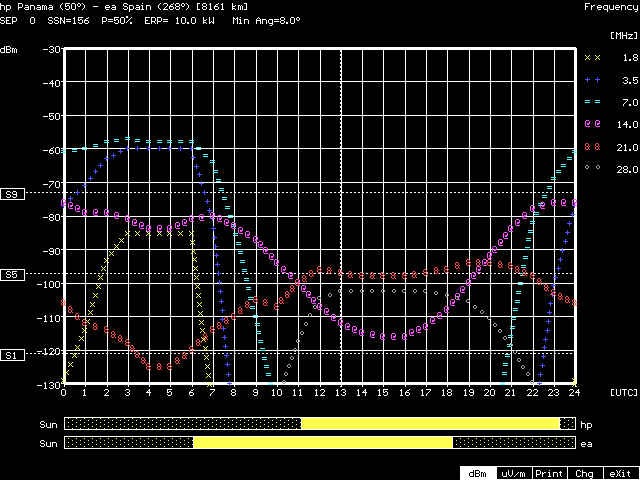640x480 pixels.
Task: Click the 'SSN=156' parameter text
Action: point(68,21)
